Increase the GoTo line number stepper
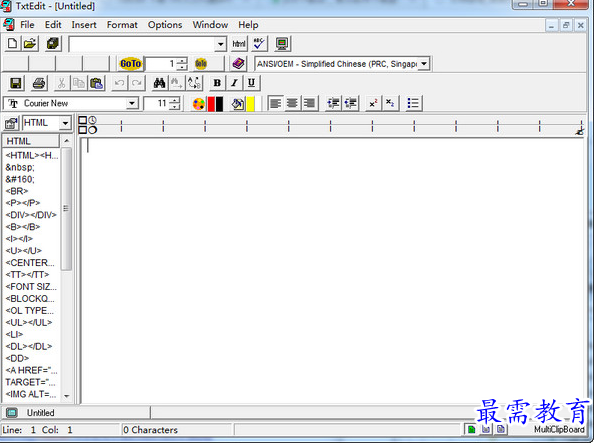Viewport: 598px width, 443px height. [x=182, y=61]
